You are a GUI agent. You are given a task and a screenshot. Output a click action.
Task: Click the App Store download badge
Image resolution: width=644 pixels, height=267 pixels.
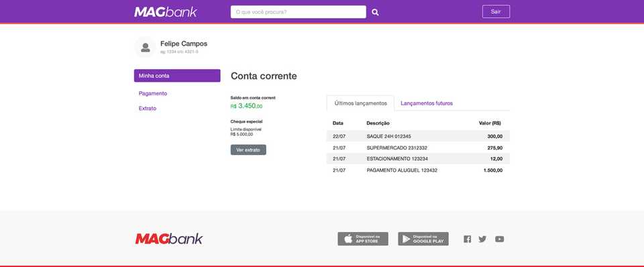tap(363, 239)
